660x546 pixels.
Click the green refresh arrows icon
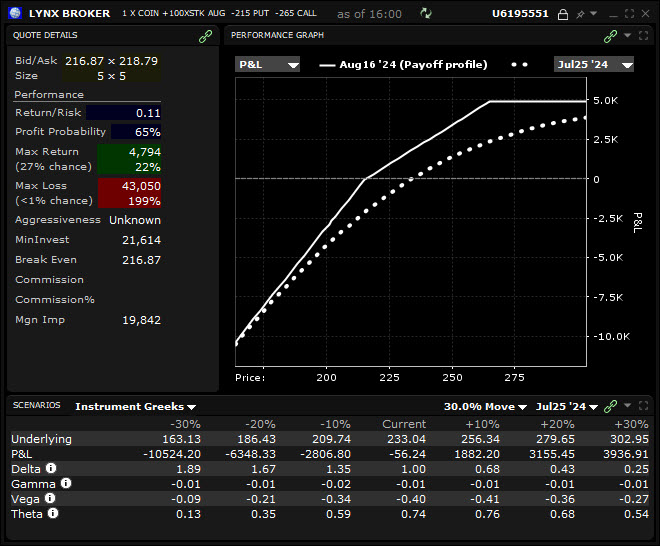tap(427, 14)
